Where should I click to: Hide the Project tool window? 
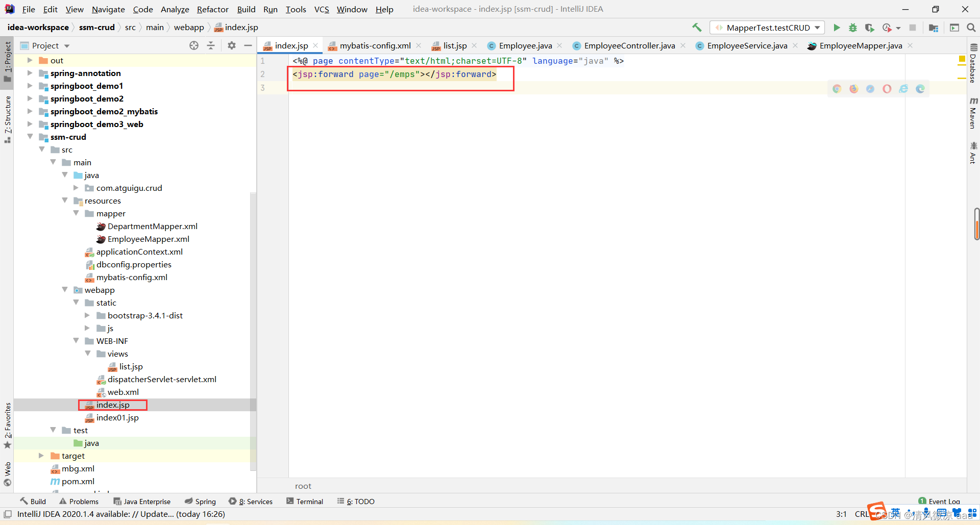(248, 45)
